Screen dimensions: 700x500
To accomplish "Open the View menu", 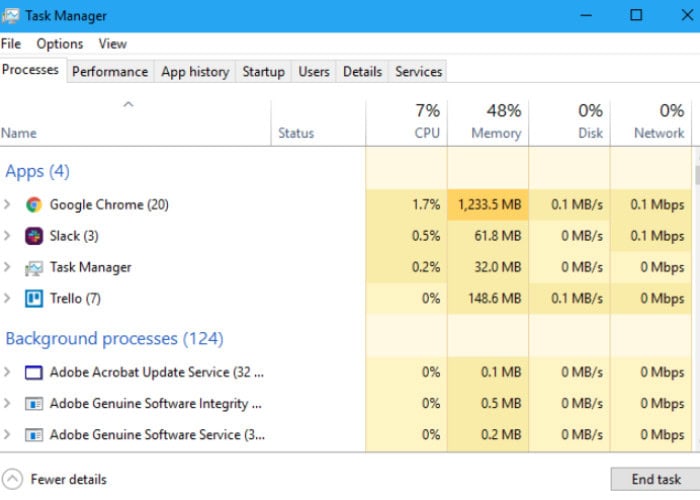I will point(112,44).
